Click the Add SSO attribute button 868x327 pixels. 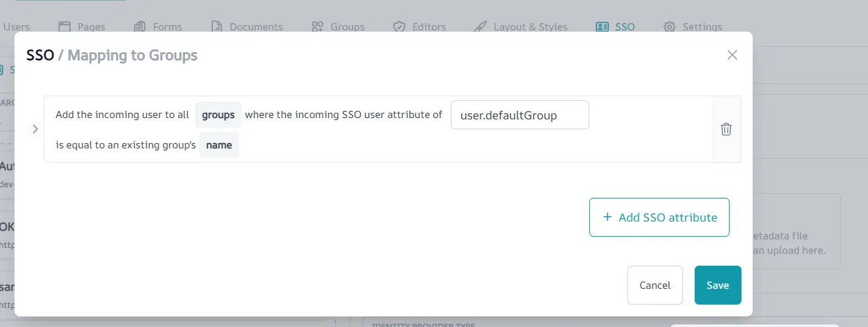(x=659, y=217)
